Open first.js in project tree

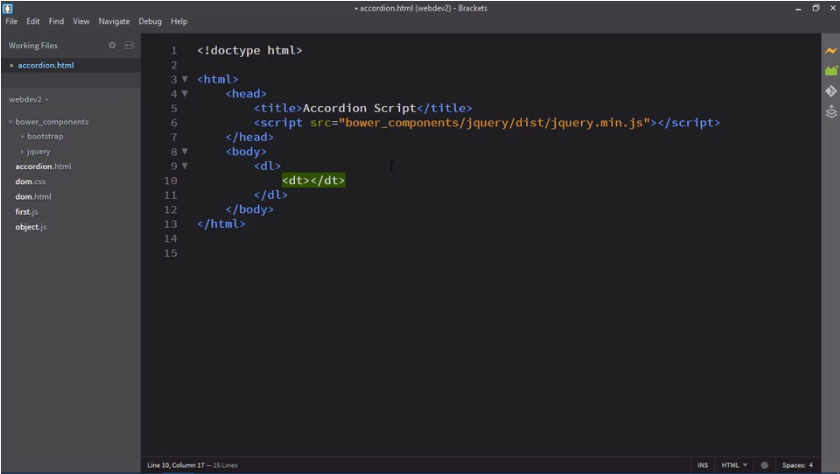(x=27, y=212)
